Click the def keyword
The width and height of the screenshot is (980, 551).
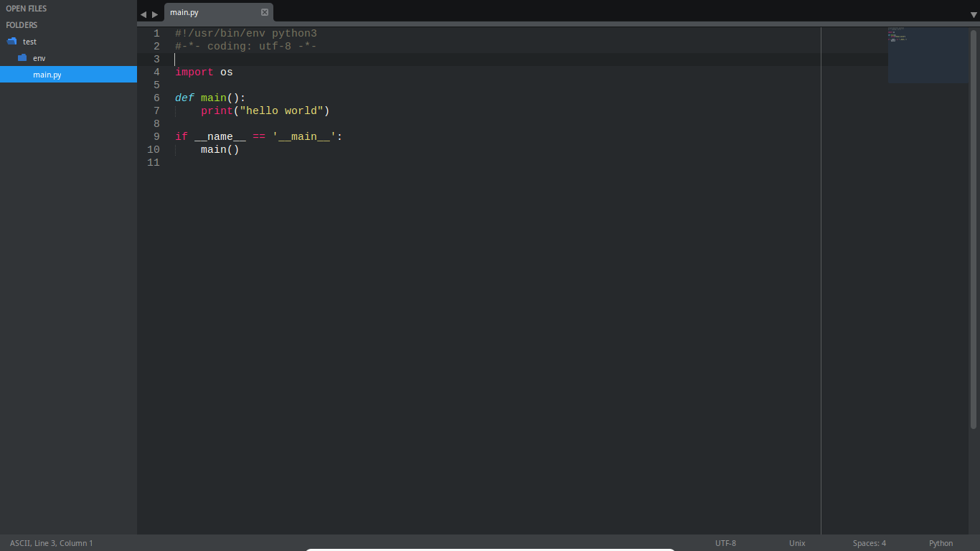[x=184, y=98]
